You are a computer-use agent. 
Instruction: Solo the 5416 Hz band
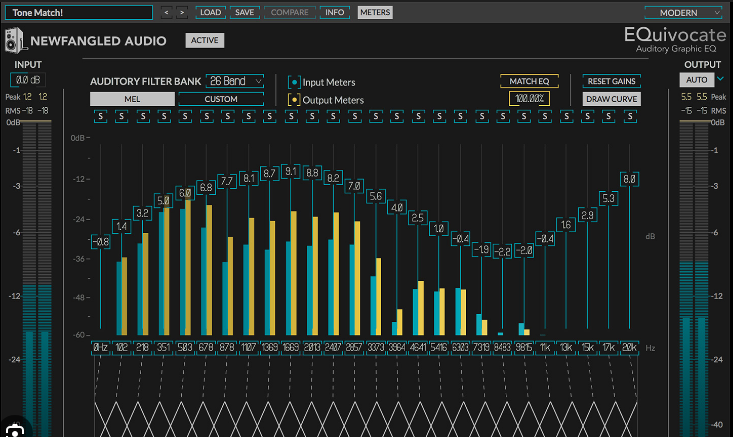(x=439, y=116)
